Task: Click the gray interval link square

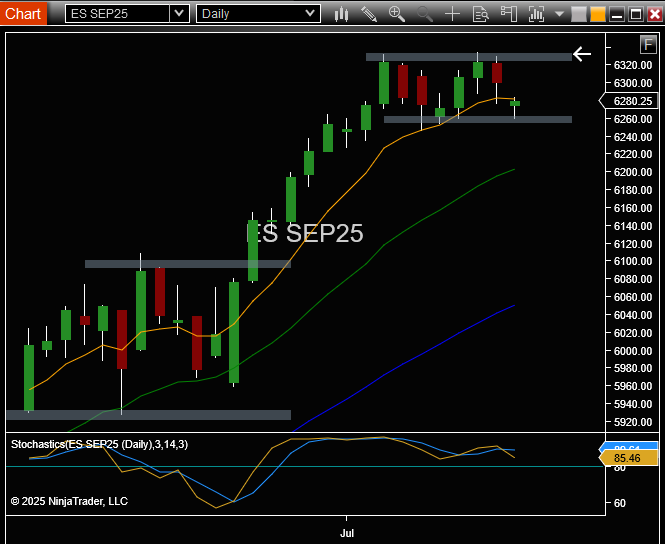Action: tap(578, 14)
